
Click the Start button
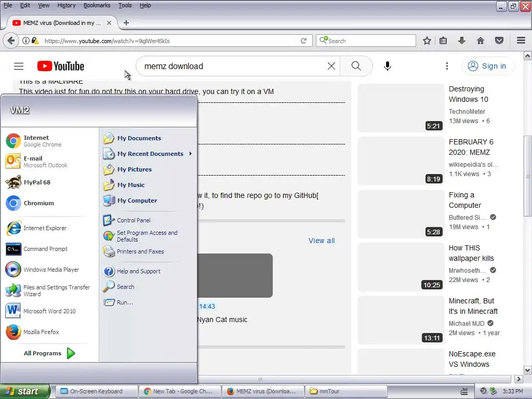click(25, 391)
